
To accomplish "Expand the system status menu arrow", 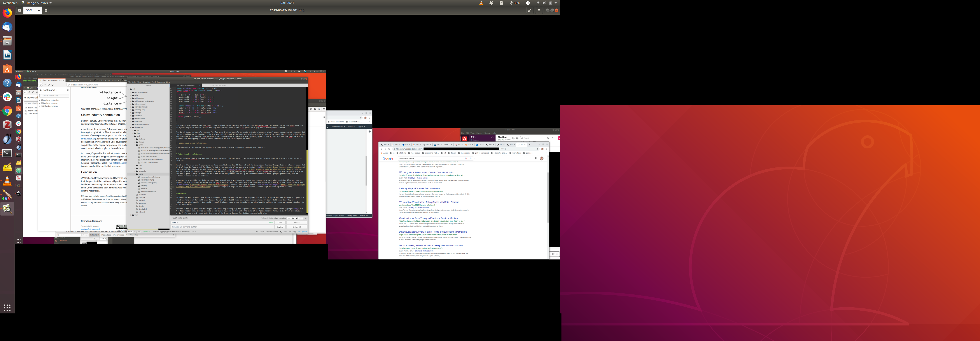I will pyautogui.click(x=556, y=3).
